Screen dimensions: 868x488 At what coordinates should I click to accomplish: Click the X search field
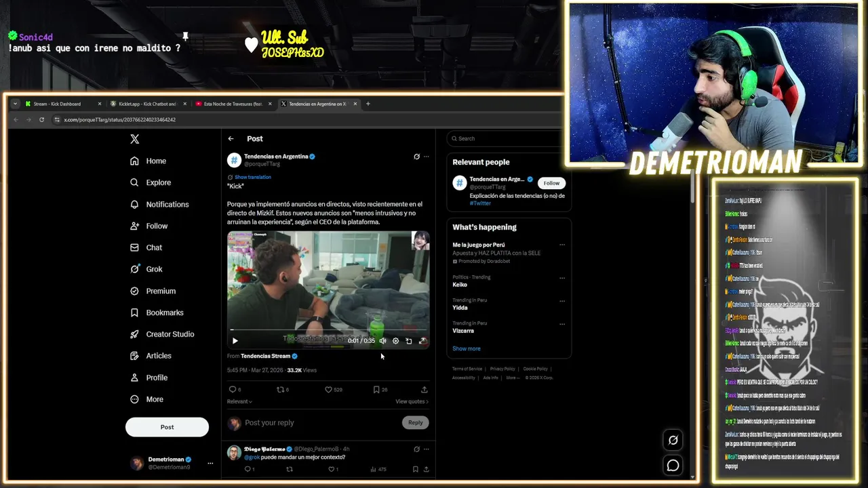click(509, 138)
